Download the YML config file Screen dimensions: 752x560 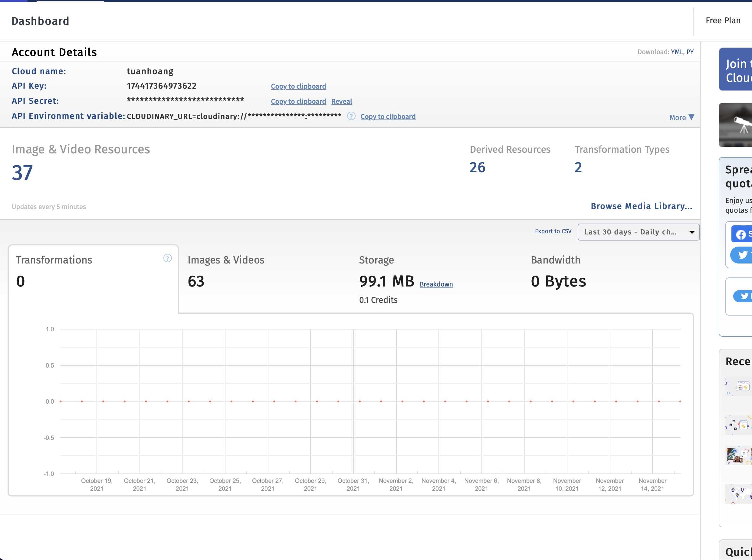tap(677, 52)
